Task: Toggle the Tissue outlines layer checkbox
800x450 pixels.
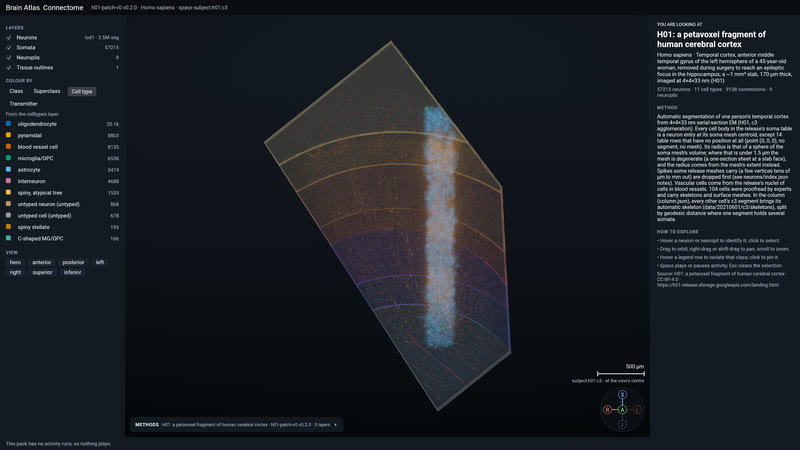Action: [9, 67]
